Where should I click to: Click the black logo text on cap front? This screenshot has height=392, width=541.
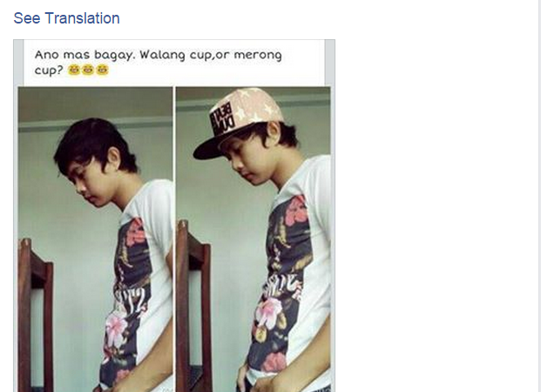click(222, 121)
